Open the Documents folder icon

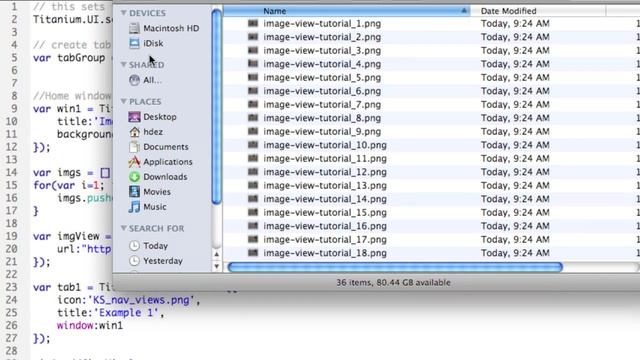134,147
